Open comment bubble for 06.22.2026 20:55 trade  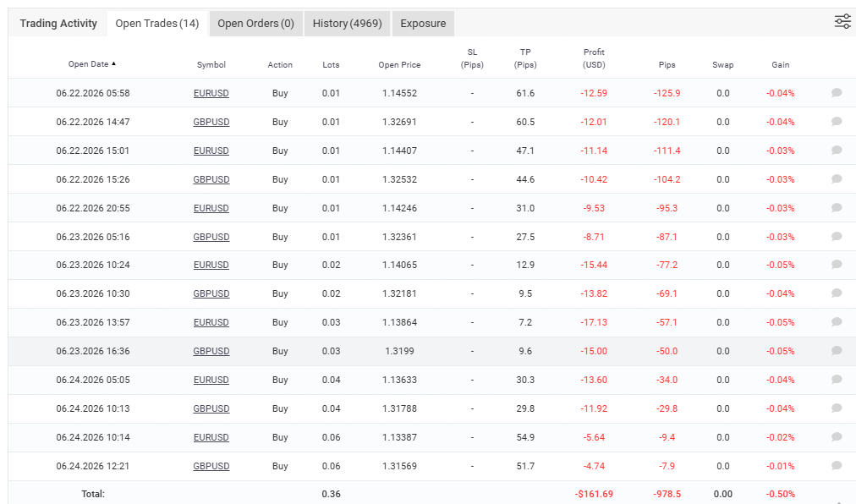click(x=837, y=207)
